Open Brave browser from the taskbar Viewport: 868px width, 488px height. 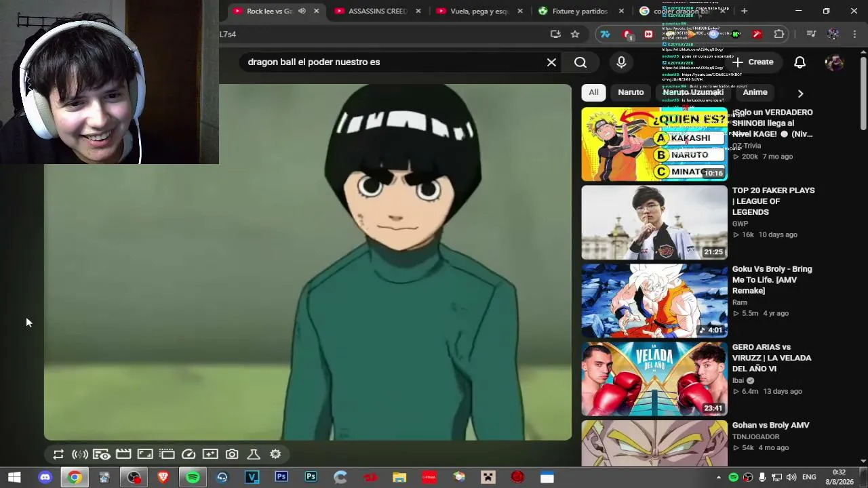coord(163,477)
